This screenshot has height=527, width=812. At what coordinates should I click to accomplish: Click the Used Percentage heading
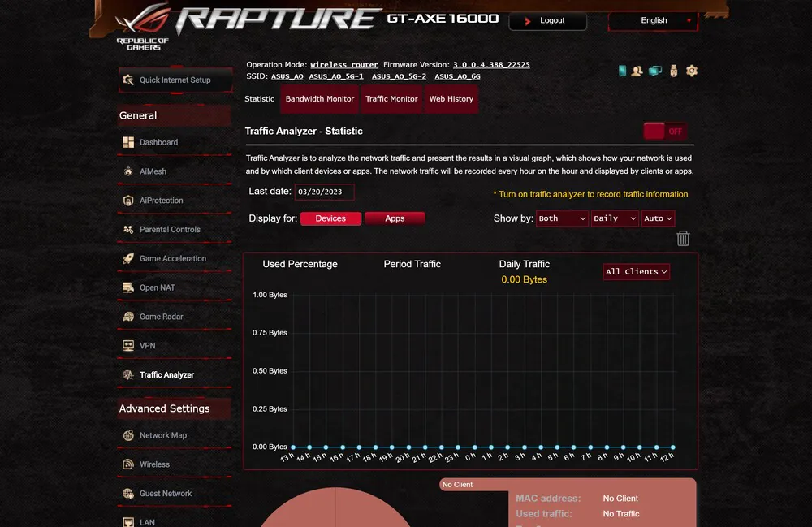pyautogui.click(x=300, y=264)
